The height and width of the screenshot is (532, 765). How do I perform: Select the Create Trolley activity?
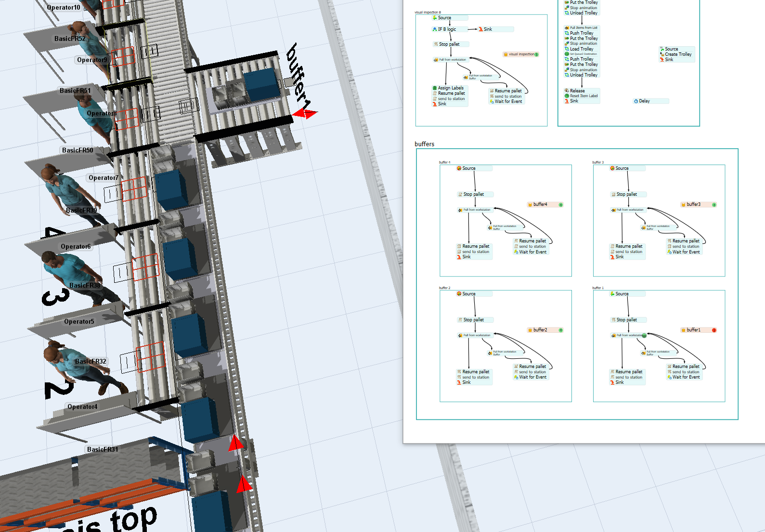coord(678,54)
